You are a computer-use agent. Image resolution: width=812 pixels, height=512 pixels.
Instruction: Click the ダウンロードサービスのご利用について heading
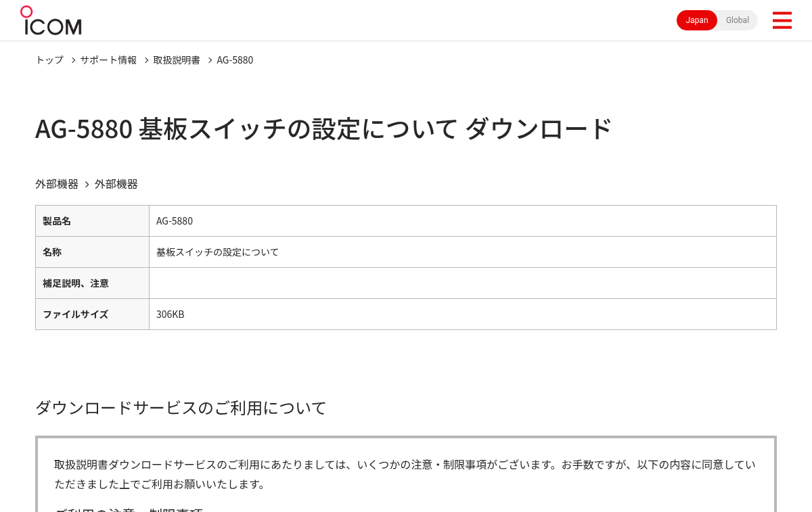tap(181, 408)
